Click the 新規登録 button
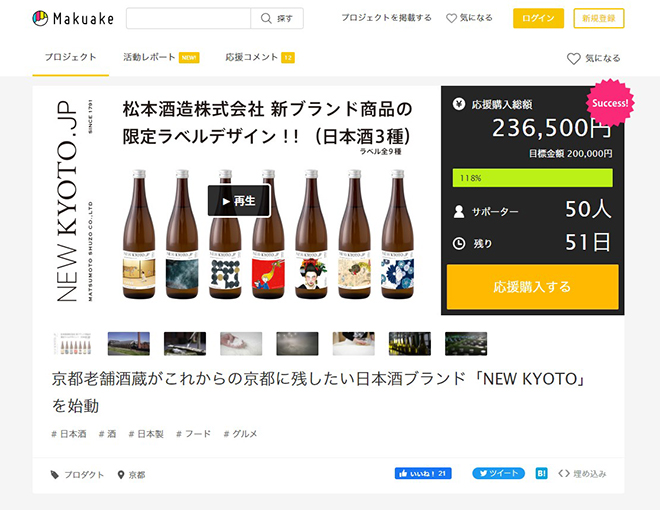The image size is (660, 510). pos(599,18)
